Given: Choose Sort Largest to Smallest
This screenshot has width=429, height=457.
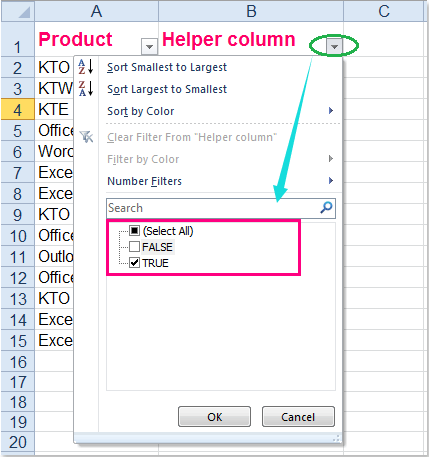Looking at the screenshot, I should [x=167, y=89].
